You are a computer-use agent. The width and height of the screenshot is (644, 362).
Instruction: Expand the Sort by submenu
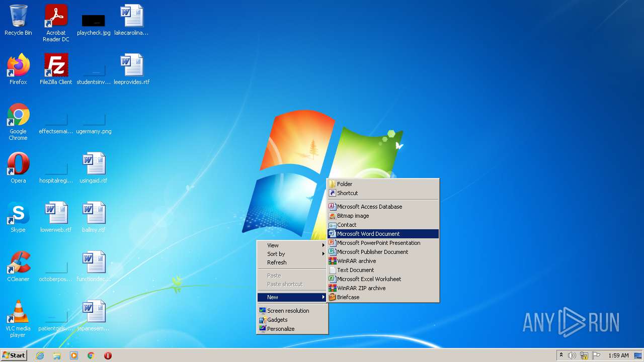tap(292, 254)
